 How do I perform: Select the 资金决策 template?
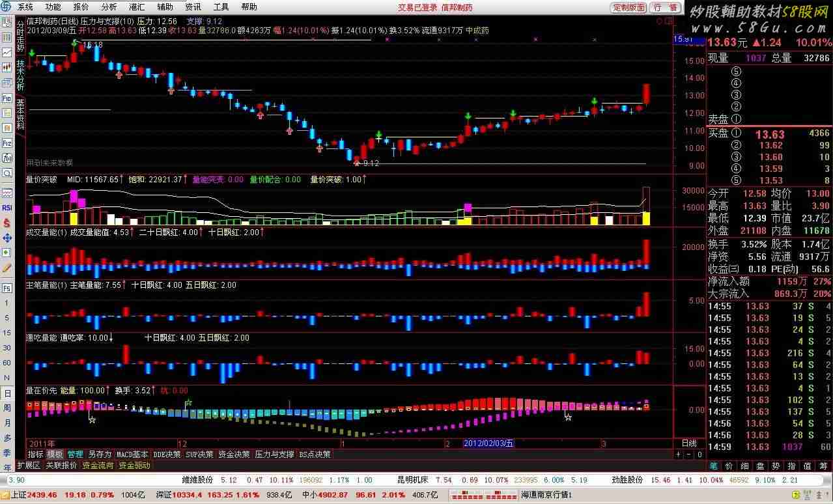(x=234, y=455)
